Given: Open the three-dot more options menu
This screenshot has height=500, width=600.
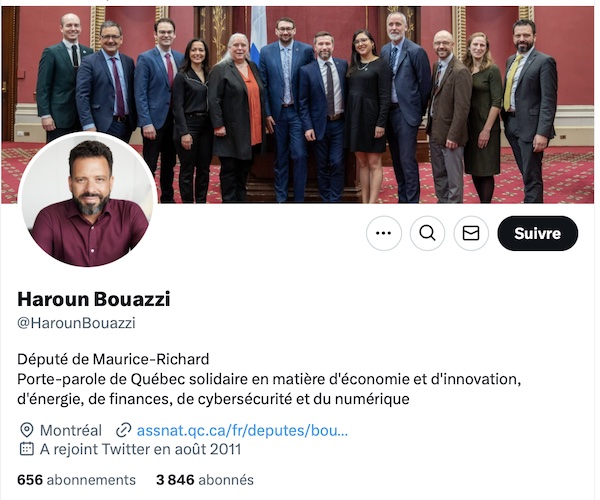Looking at the screenshot, I should pos(383,233).
